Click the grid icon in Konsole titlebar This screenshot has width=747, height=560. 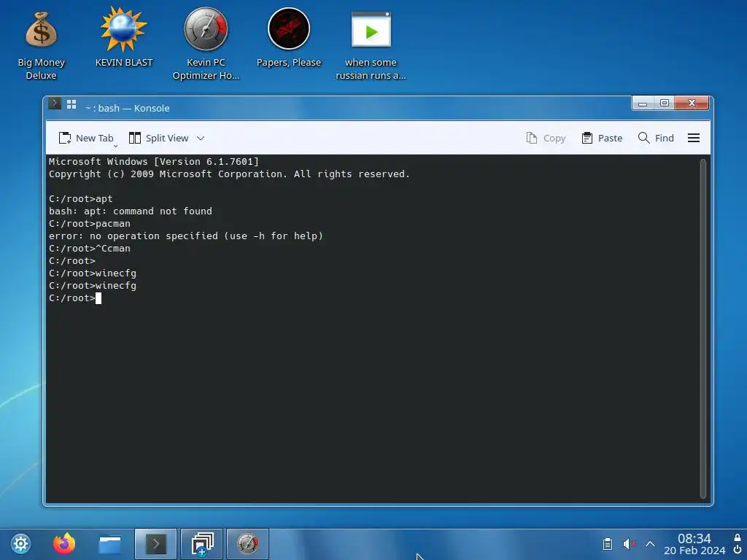tap(71, 104)
